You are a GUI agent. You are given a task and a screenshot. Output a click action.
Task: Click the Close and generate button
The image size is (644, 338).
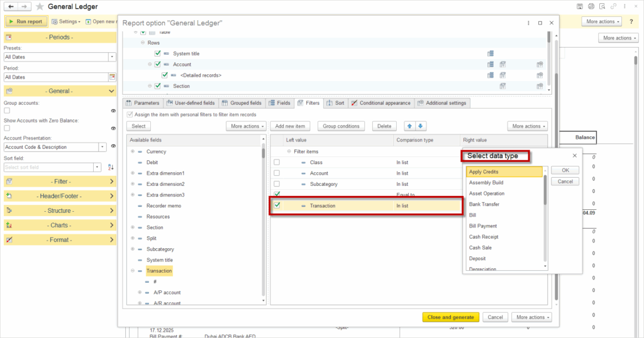click(x=451, y=317)
